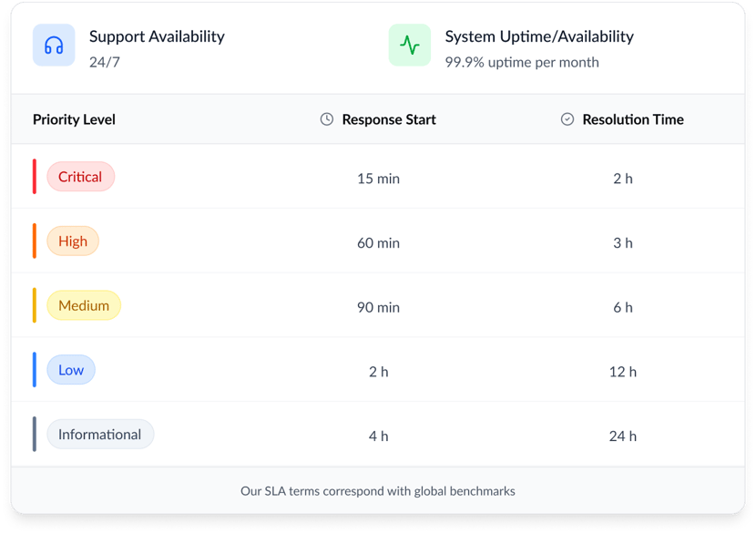Click the Response Start column header

point(389,119)
